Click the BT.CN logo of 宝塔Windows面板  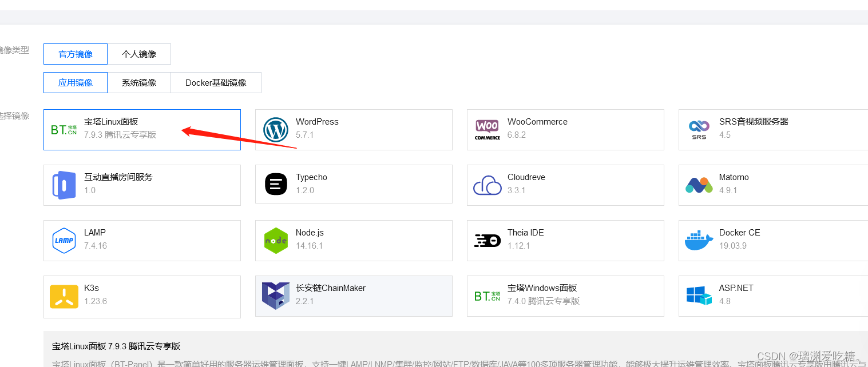(x=487, y=296)
